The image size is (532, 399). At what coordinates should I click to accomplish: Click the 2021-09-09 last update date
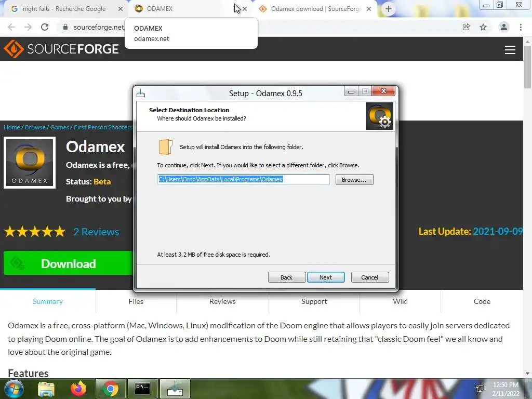click(x=498, y=231)
